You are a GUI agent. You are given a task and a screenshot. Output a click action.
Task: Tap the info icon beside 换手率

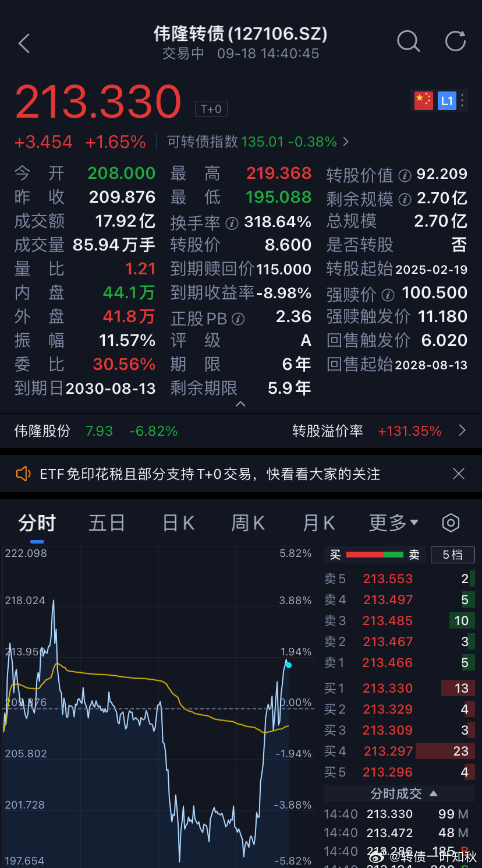point(232,223)
